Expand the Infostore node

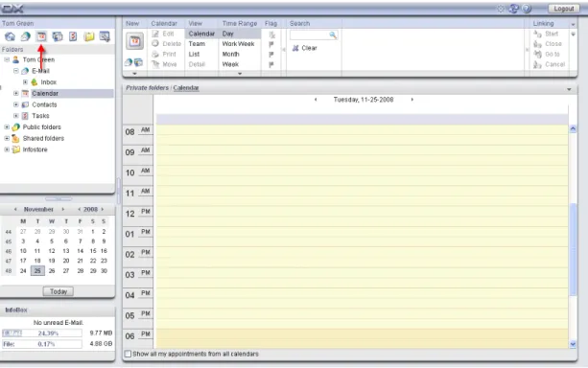(7, 149)
